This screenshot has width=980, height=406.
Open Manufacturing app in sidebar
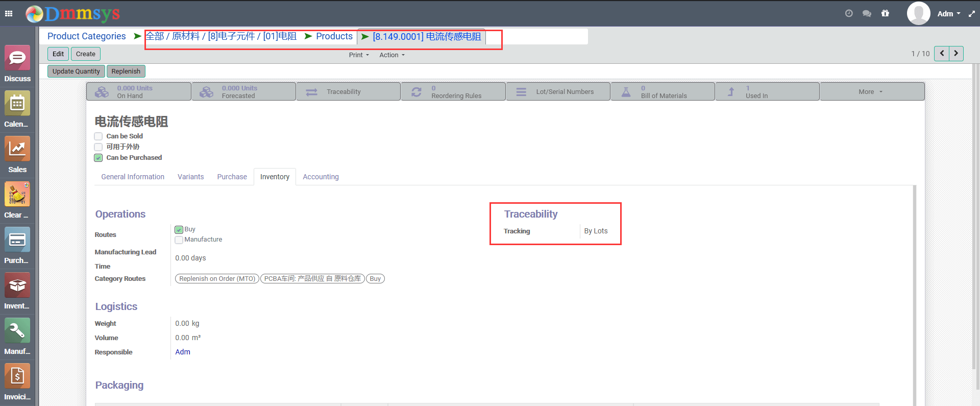pyautogui.click(x=17, y=337)
